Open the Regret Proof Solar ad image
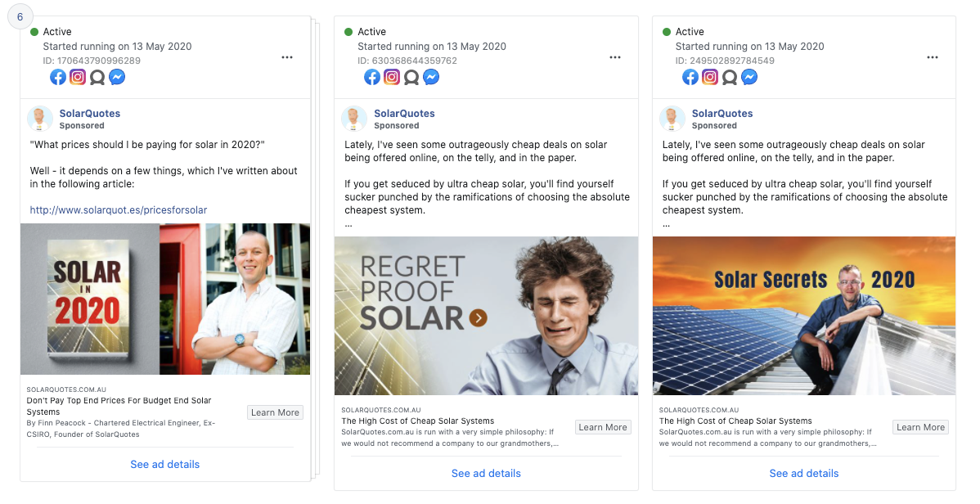This screenshot has height=504, width=980. coord(486,316)
